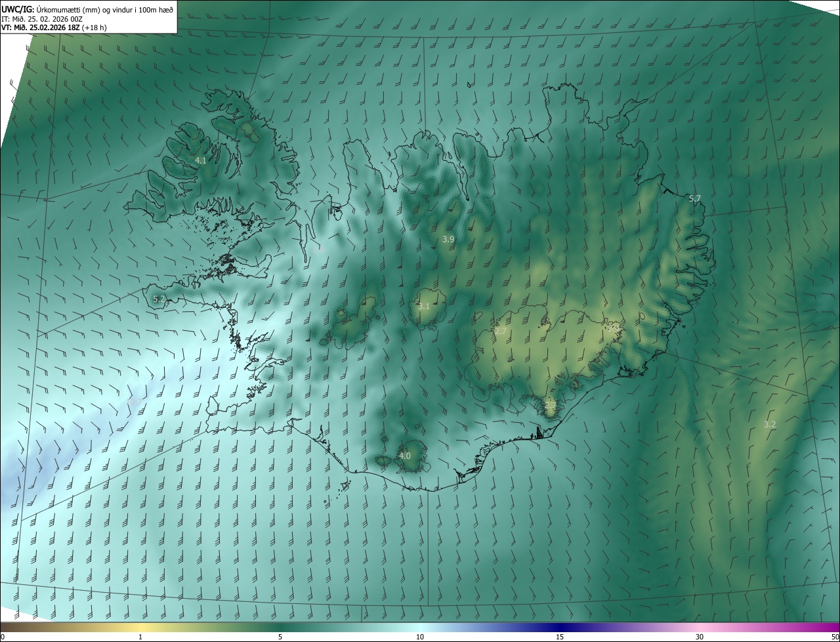
Task: Click the 3.2 value over the southeast ocean
Action: pos(770,425)
